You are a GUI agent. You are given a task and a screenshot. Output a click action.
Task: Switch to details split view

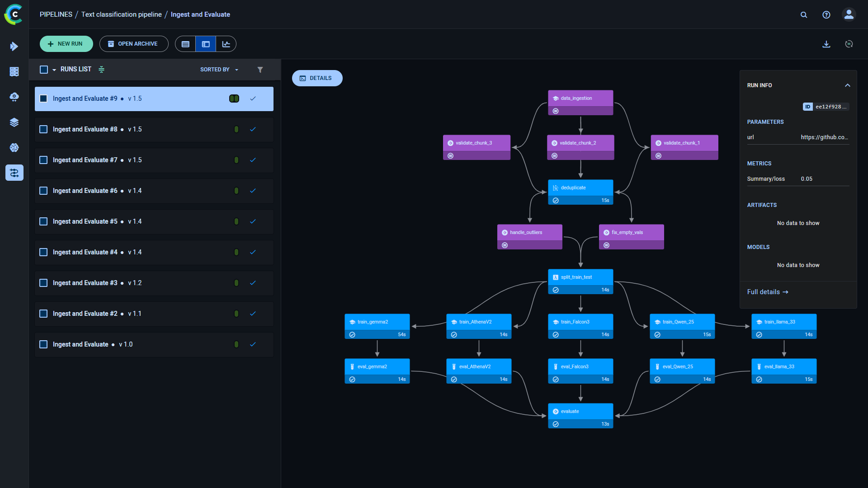tap(206, 44)
